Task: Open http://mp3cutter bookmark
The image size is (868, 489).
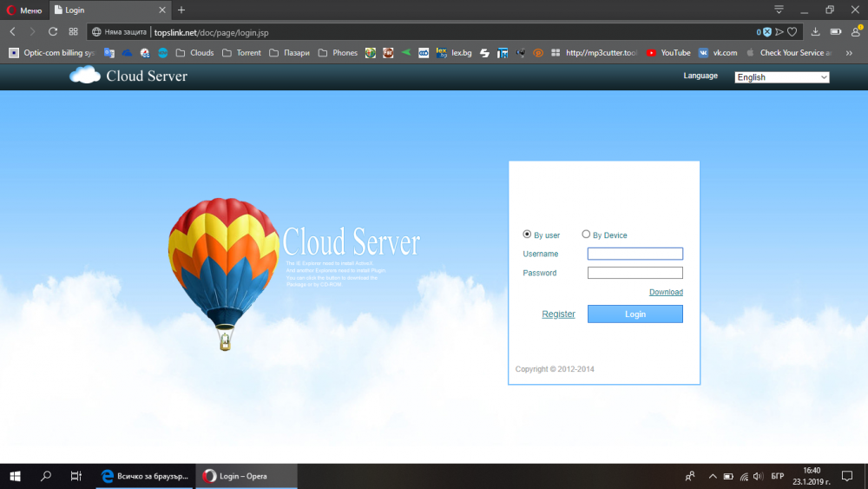Action: point(595,53)
